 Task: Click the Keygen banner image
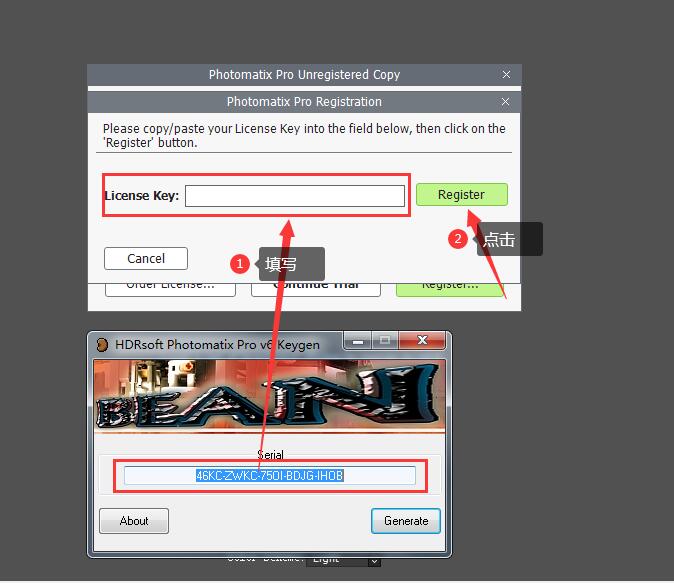pyautogui.click(x=270, y=396)
